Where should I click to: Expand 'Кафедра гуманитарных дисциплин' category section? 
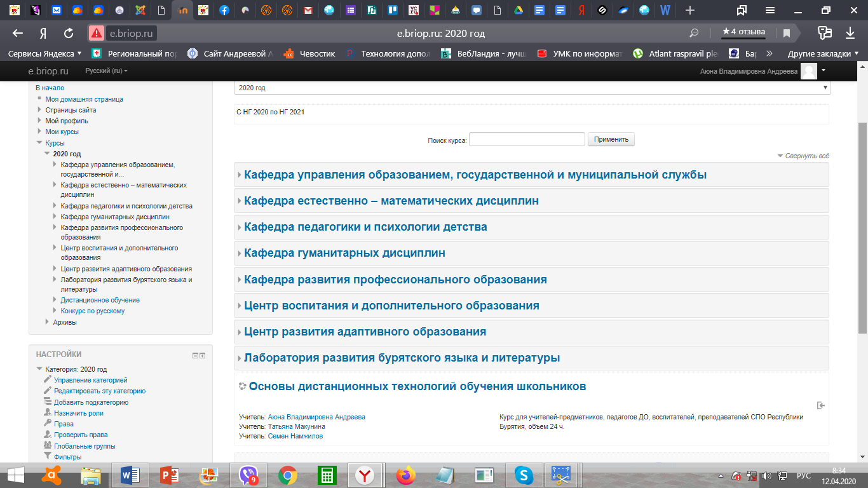pos(344,253)
